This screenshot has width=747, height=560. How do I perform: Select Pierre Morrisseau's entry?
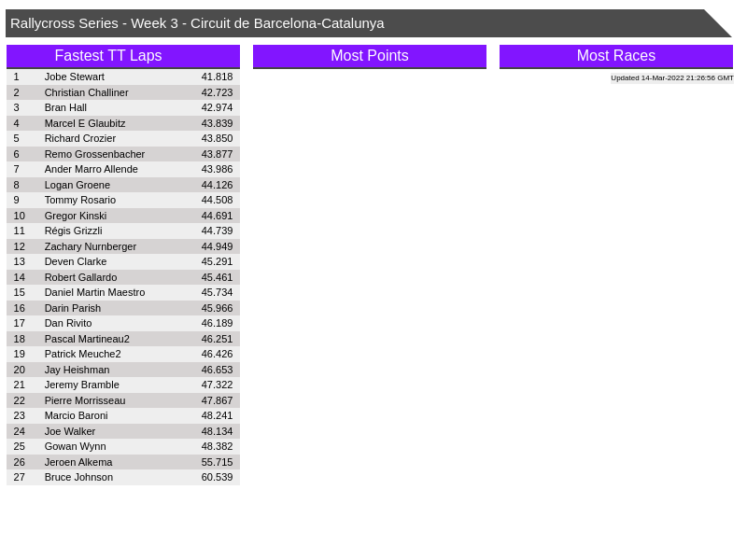tap(85, 400)
